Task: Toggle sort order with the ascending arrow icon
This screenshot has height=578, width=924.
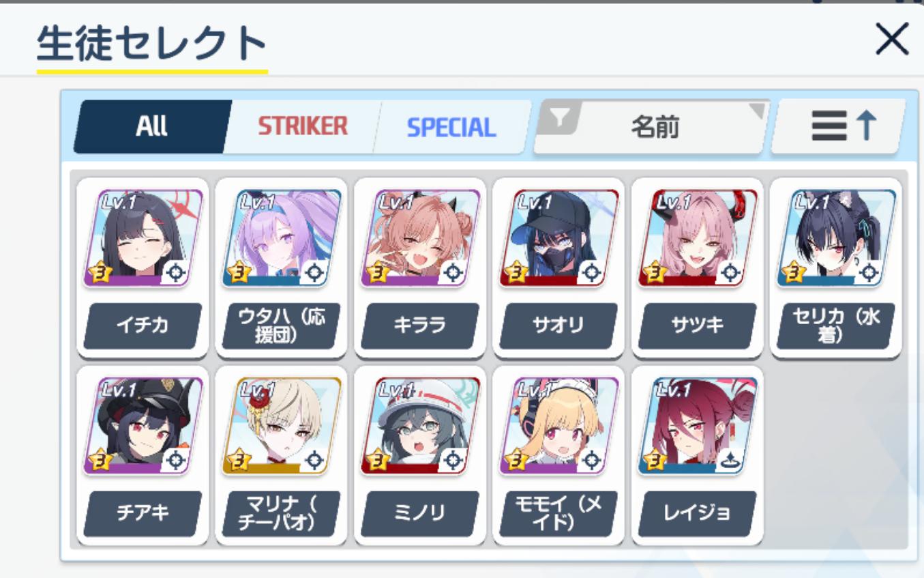Action: pyautogui.click(x=839, y=127)
